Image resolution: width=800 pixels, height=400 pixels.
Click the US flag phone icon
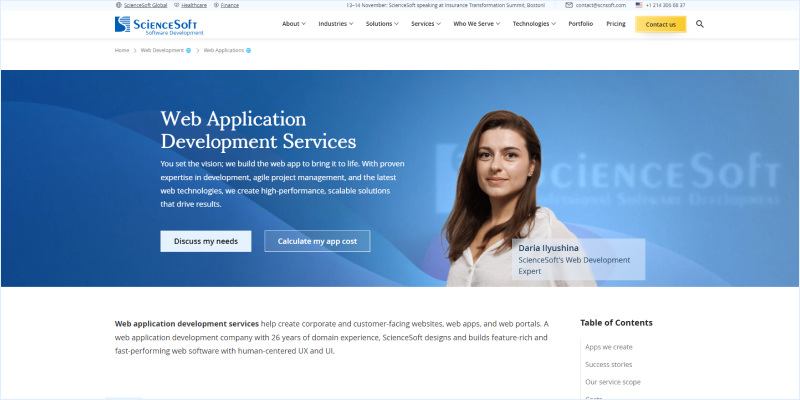click(x=638, y=5)
